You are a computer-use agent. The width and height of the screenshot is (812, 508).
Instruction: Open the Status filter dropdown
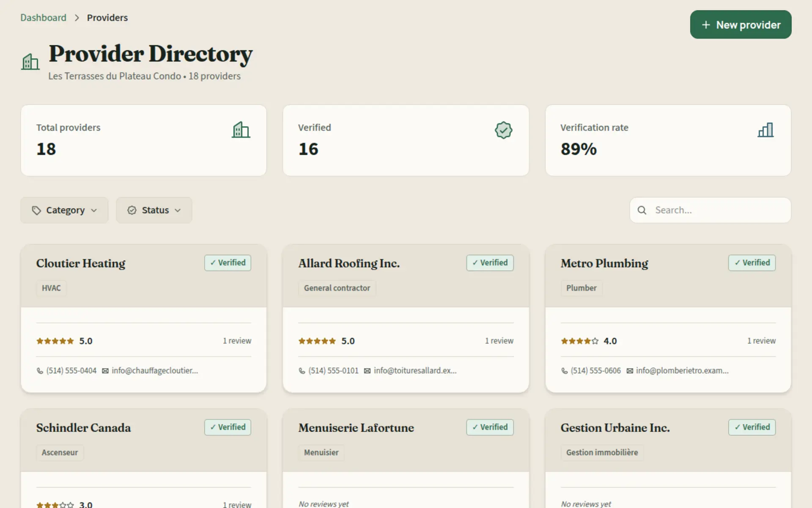click(154, 210)
